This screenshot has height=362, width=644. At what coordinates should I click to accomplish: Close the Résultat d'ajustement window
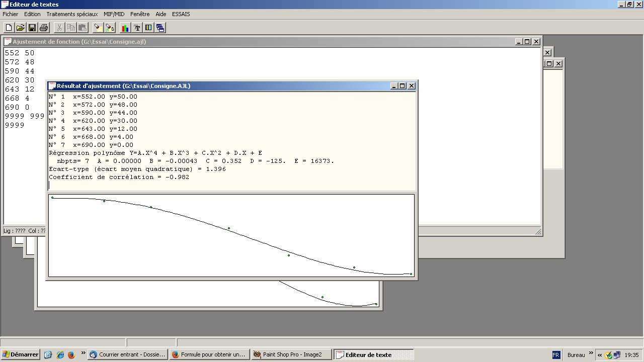412,86
